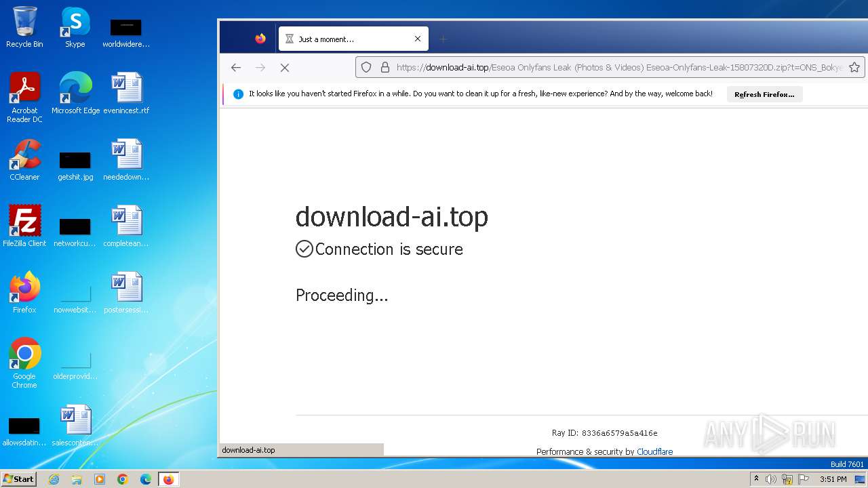This screenshot has height=488, width=868.
Task: Click the notification info icon
Action: [238, 94]
